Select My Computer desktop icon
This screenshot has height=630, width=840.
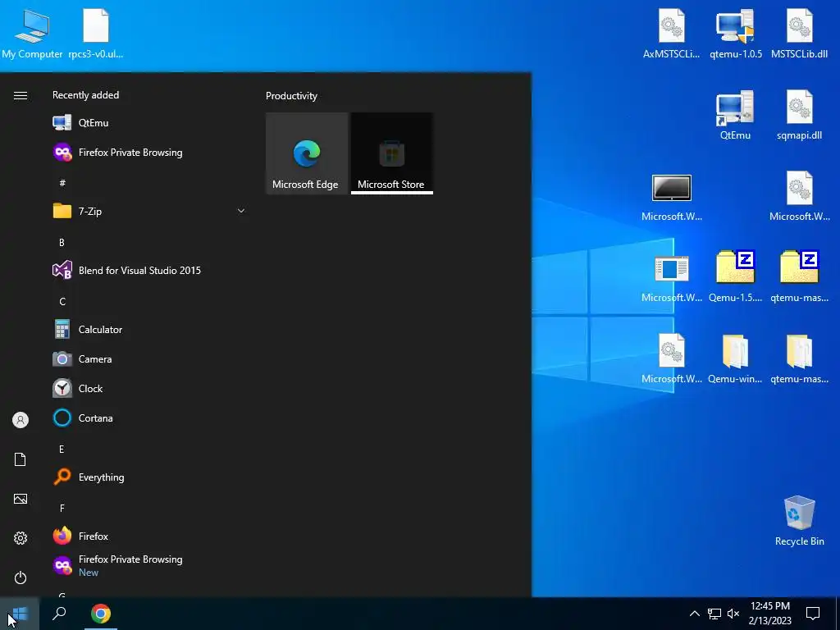[32, 33]
